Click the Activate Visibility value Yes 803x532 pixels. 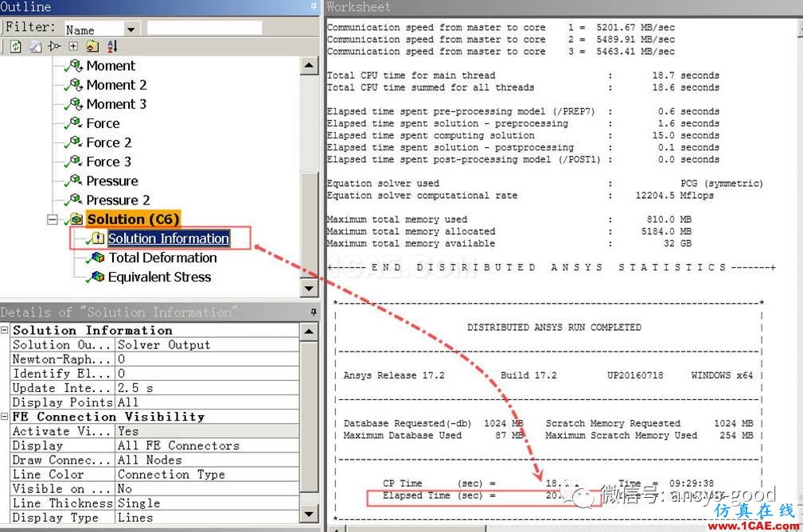coord(207,431)
